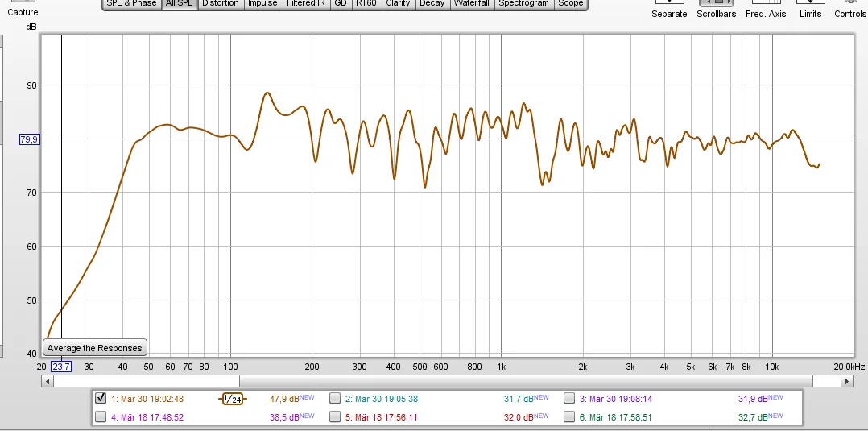This screenshot has height=431, width=868.
Task: Click the 32,0 dB value of measurement 5
Action: click(520, 417)
